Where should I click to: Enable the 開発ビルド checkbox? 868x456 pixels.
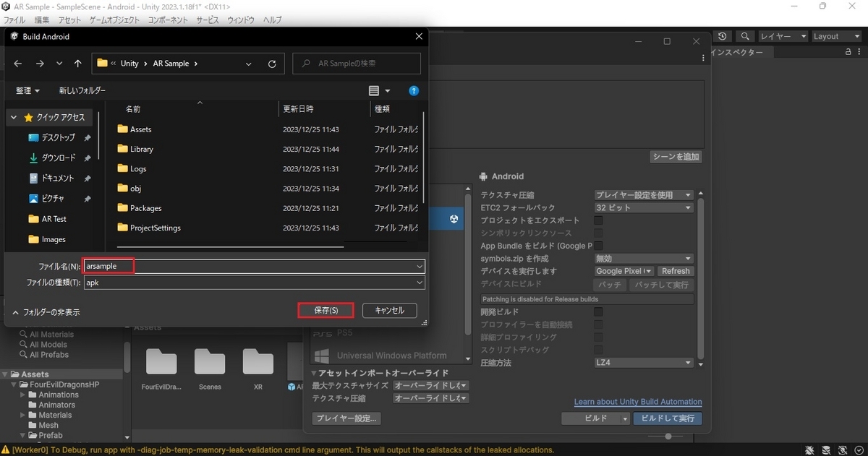pyautogui.click(x=598, y=311)
